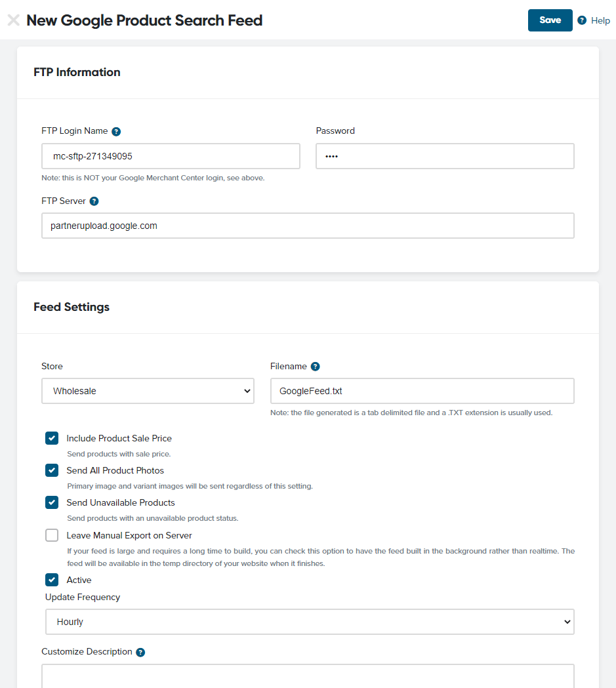Click the FTP Information heading

77,72
